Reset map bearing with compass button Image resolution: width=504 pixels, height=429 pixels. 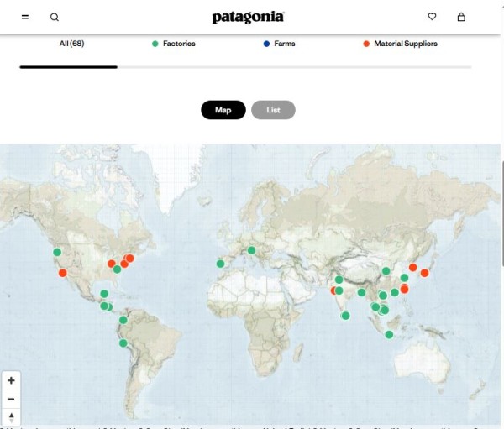(x=11, y=417)
